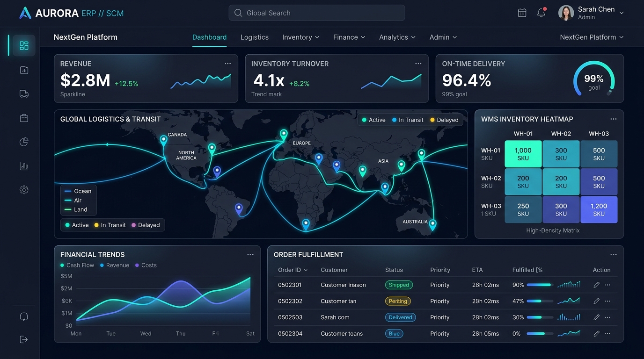
Task: Open Revenue card options menu
Action: [227, 64]
